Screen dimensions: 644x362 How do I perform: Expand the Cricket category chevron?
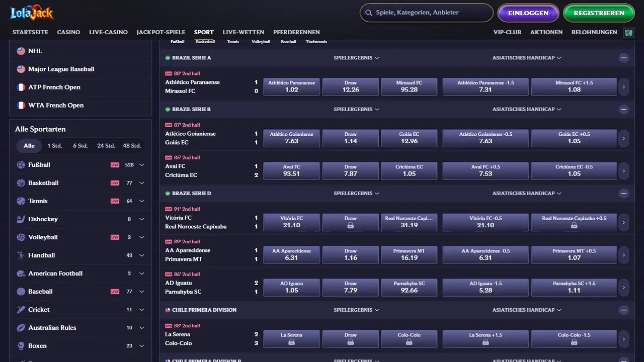coord(142,310)
